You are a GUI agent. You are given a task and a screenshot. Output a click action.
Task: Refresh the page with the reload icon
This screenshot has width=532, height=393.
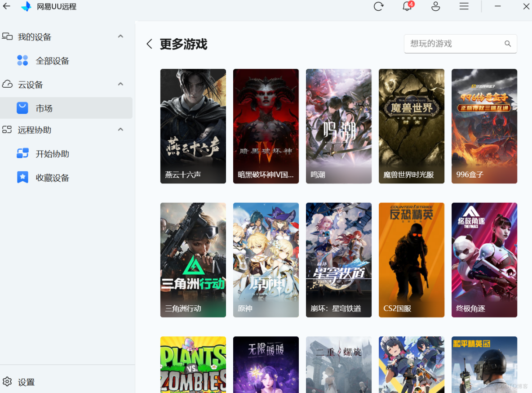click(378, 7)
